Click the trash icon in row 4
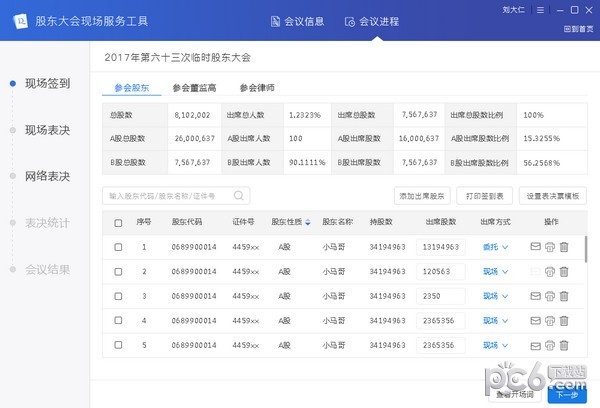Screen dimensions: 600x408 click(x=564, y=321)
